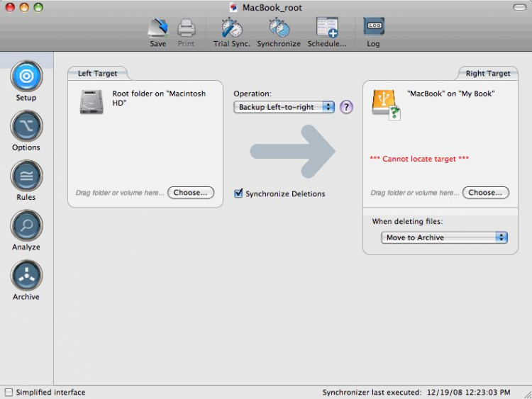The height and width of the screenshot is (399, 532).
Task: Click 'Cannot locate target' warning text
Action: [x=419, y=159]
